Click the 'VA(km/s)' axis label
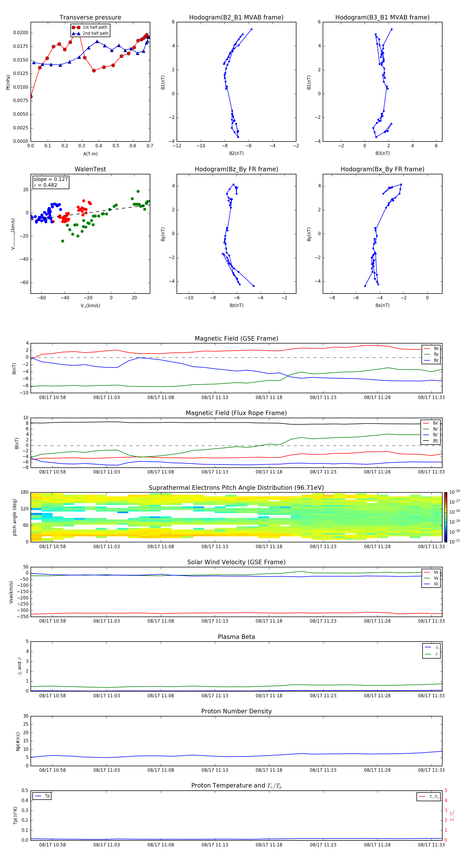This screenshot has width=473, height=868. click(x=90, y=306)
